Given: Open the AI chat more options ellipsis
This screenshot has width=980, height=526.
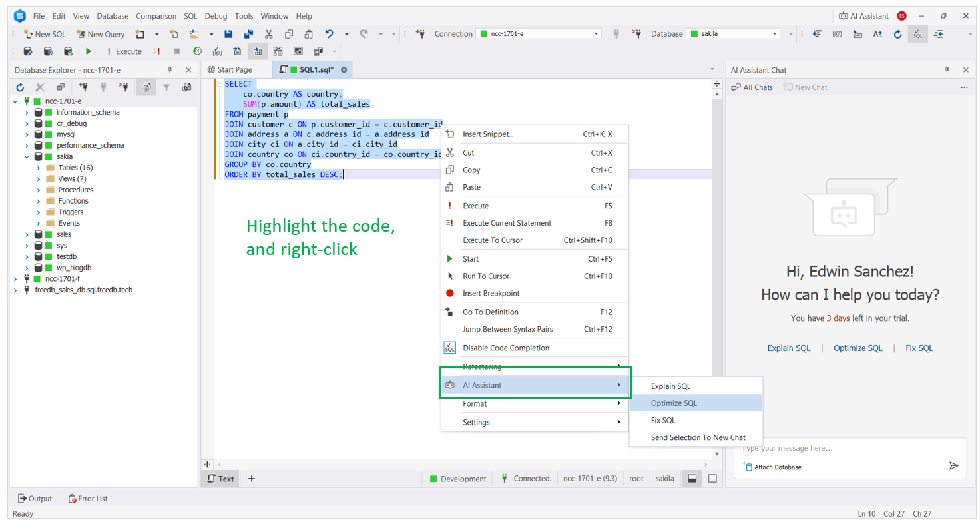Looking at the screenshot, I should [964, 87].
